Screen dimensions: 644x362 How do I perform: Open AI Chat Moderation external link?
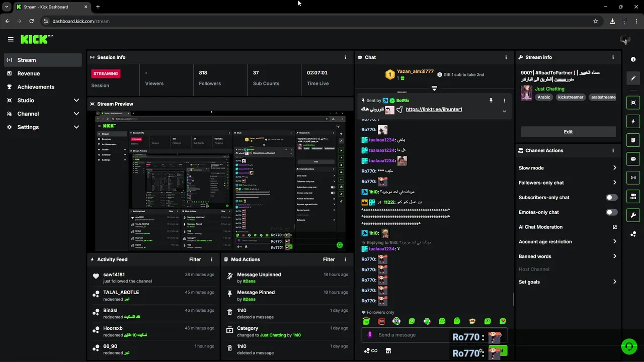pyautogui.click(x=615, y=227)
